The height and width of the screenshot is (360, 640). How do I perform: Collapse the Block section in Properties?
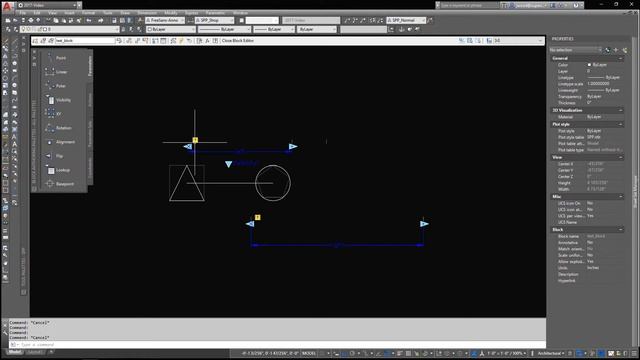[620, 229]
